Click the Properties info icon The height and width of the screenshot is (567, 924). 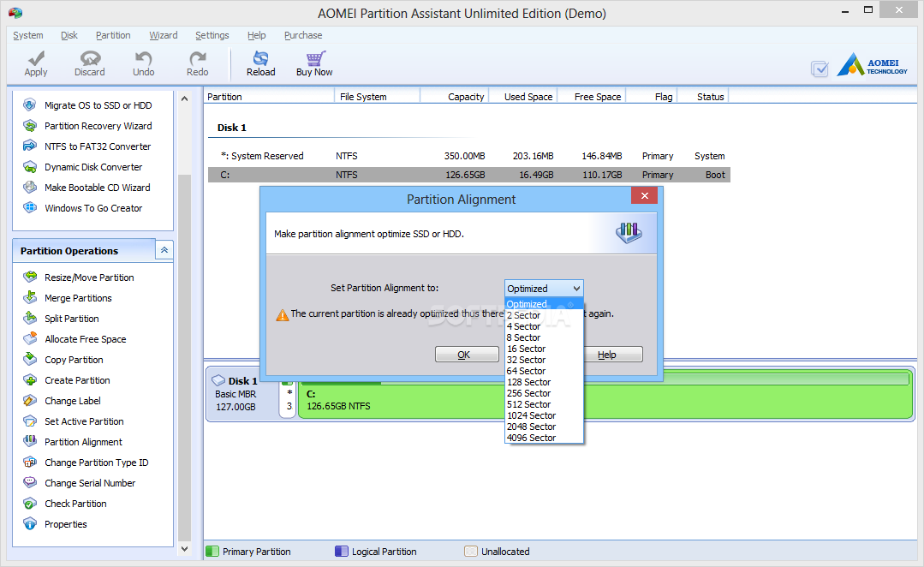pos(29,523)
